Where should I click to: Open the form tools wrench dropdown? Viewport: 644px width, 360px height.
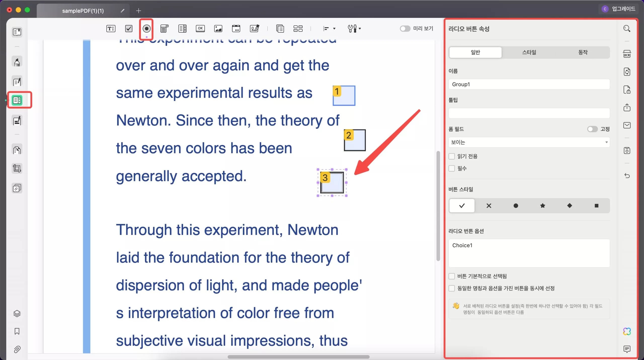point(354,29)
